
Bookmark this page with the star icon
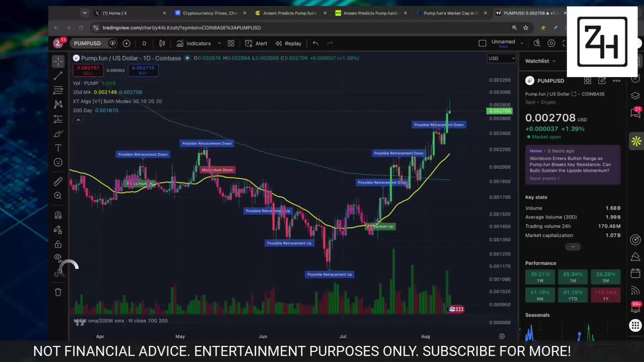(526, 27)
